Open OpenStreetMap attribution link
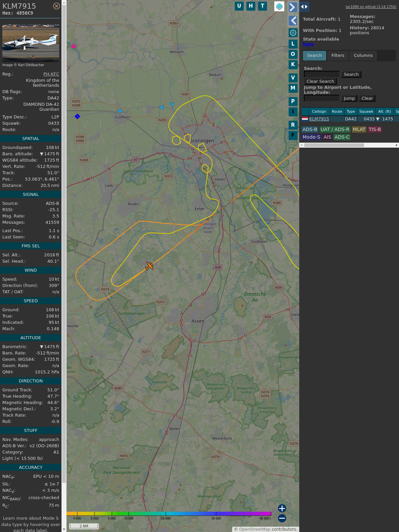The height and width of the screenshot is (532, 399). point(255,529)
